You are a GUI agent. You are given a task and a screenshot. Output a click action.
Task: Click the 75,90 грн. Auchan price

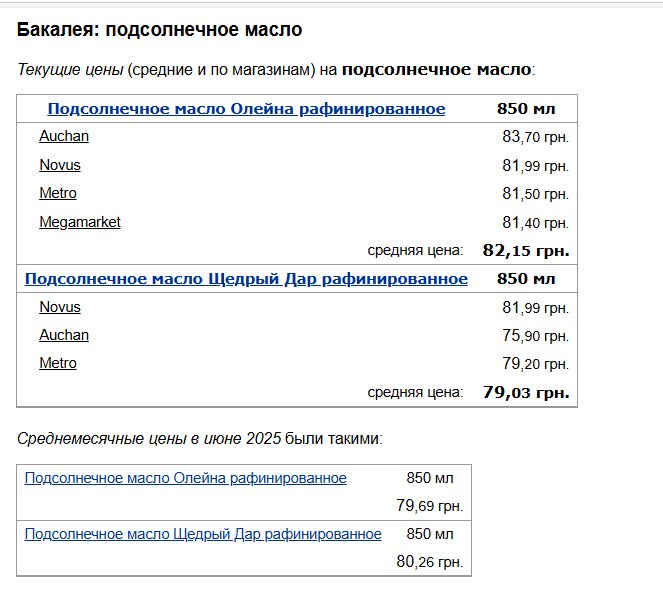[535, 336]
